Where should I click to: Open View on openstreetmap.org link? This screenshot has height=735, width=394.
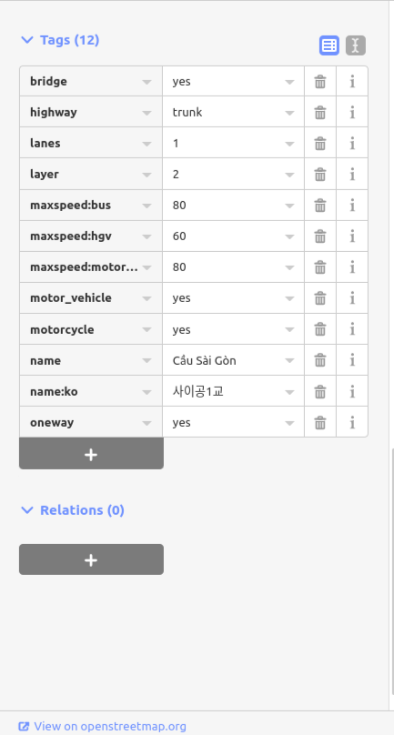[103, 727]
